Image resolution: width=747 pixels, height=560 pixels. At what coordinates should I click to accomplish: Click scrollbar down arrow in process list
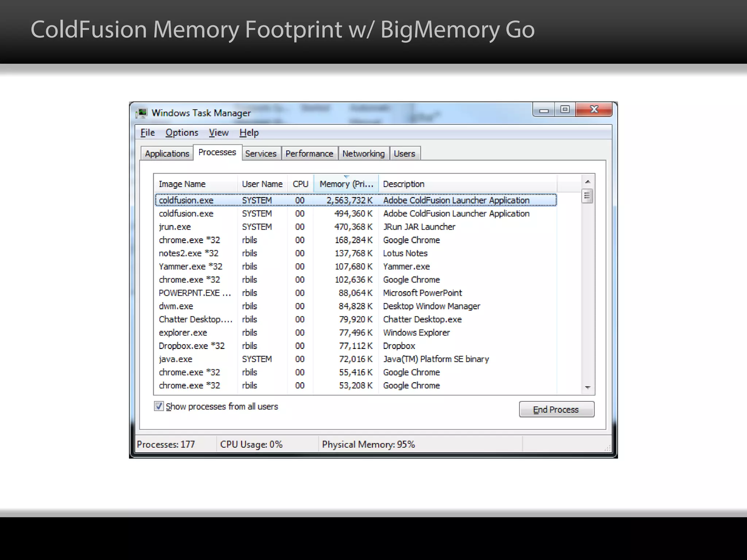pyautogui.click(x=588, y=388)
